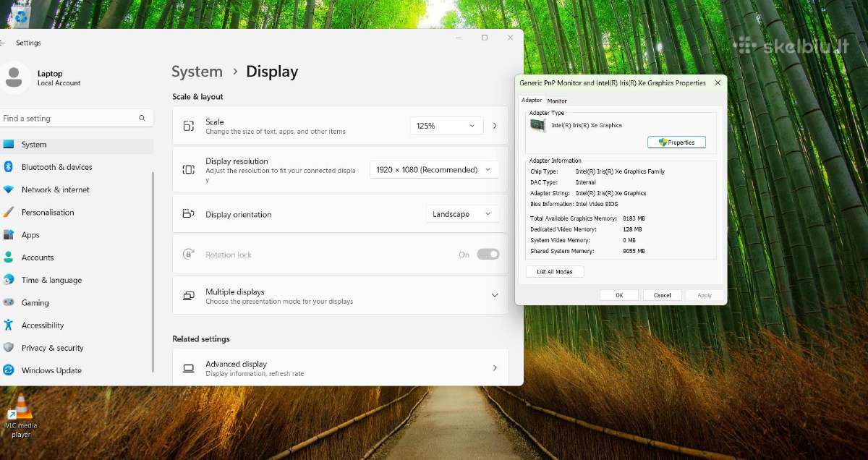Open Network & internet via its Wi-Fi icon
868x460 pixels.
[9, 189]
